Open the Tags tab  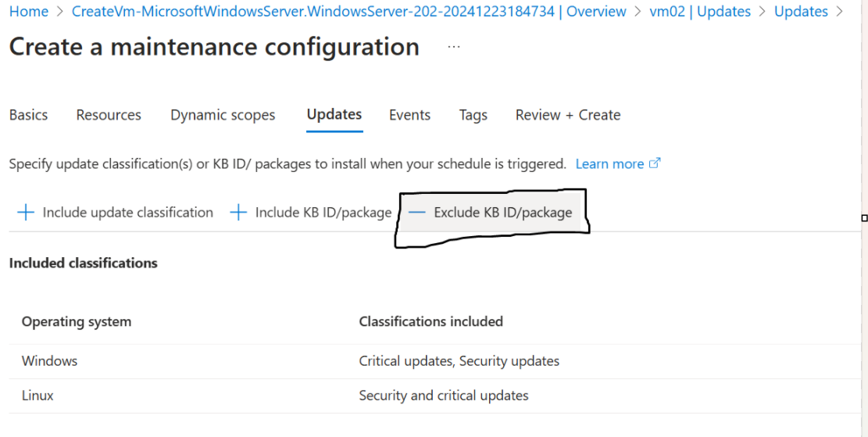click(473, 115)
